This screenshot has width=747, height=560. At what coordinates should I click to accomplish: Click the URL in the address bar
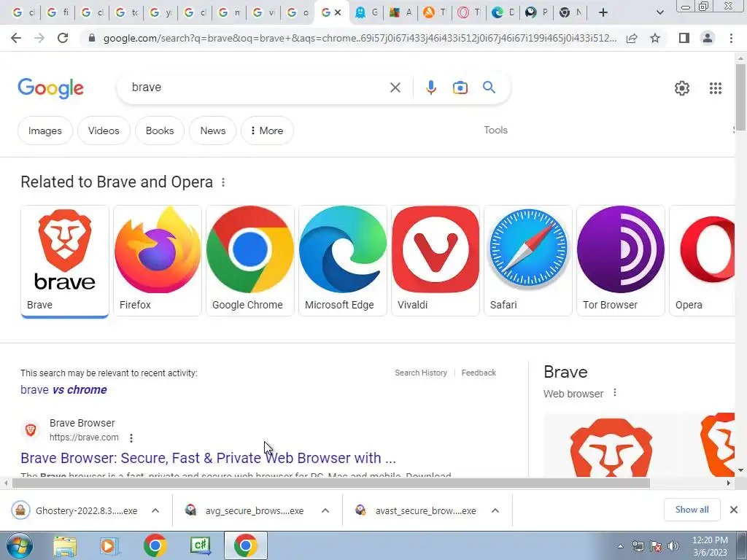click(x=360, y=38)
